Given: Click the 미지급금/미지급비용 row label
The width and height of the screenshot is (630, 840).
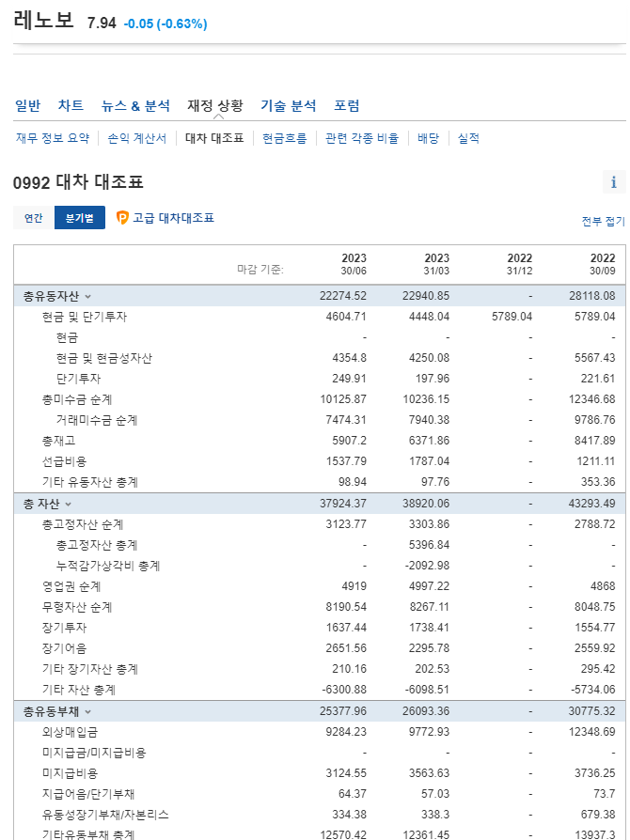Looking at the screenshot, I should 94,753.
